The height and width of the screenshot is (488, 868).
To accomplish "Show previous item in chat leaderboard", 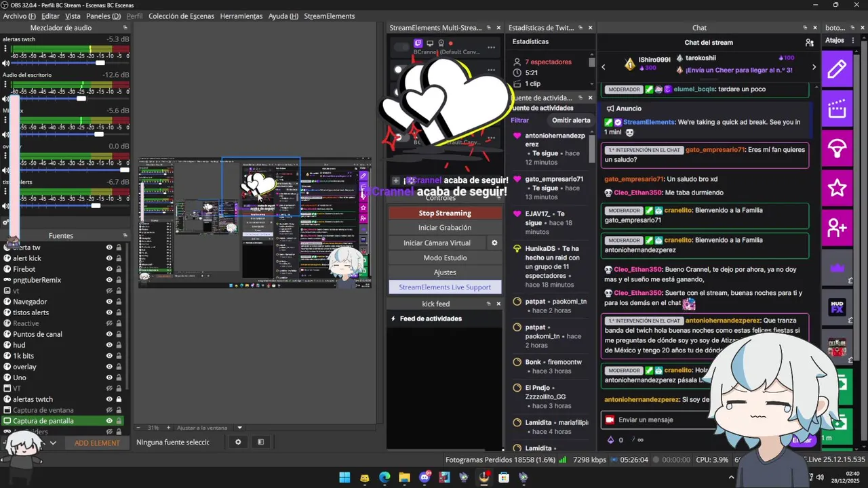I will [604, 66].
